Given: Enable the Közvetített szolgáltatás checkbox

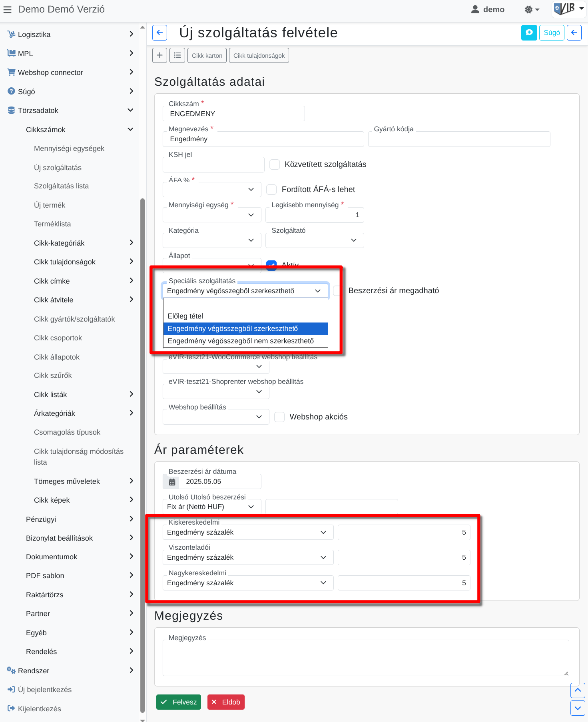Looking at the screenshot, I should coord(275,164).
